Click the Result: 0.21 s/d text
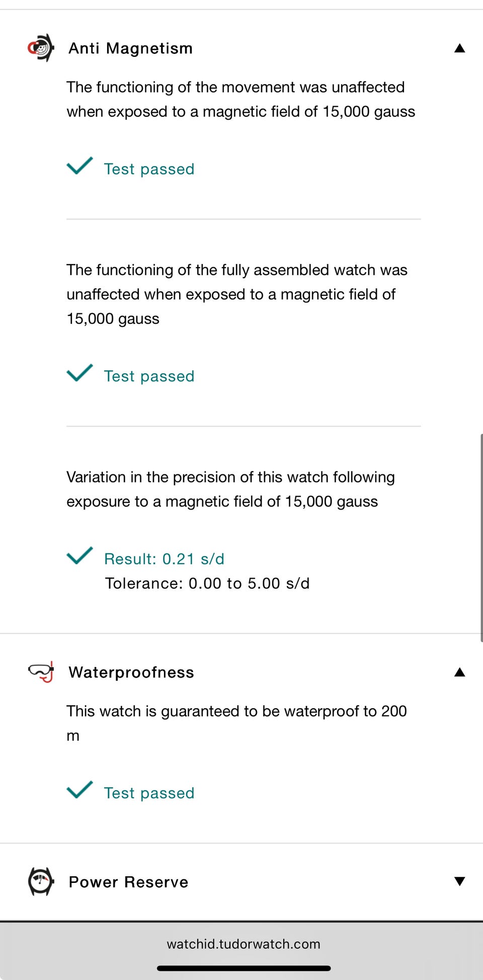The image size is (483, 980). pyautogui.click(x=164, y=559)
